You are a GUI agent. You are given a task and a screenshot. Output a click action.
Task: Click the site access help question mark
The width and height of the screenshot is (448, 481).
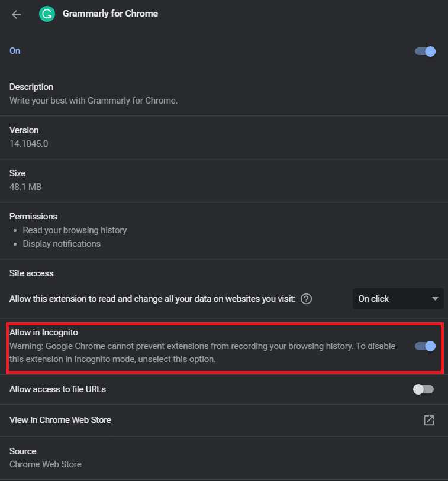306,299
